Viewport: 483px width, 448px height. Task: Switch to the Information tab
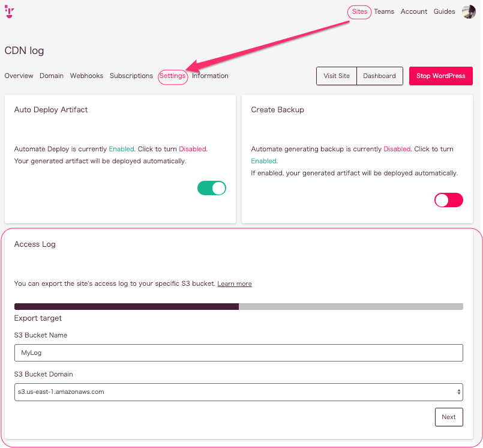[x=210, y=76]
